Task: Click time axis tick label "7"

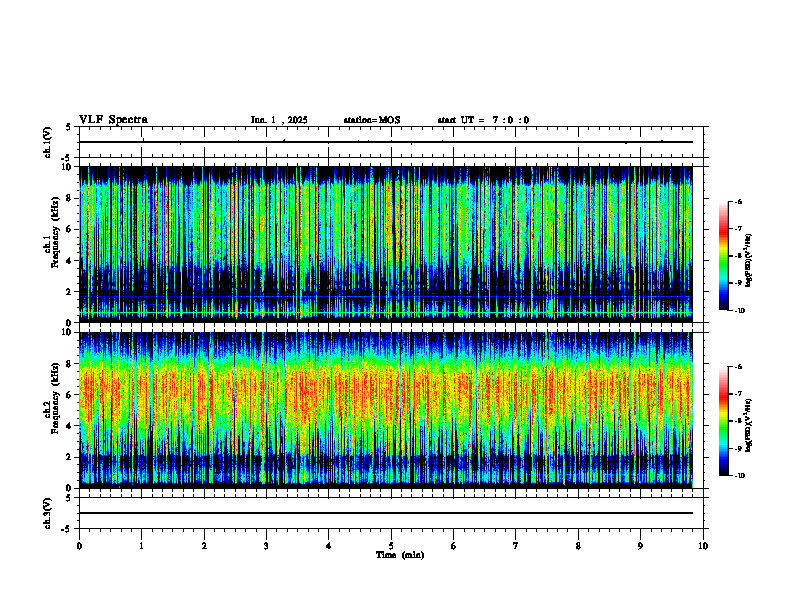Action: click(516, 546)
